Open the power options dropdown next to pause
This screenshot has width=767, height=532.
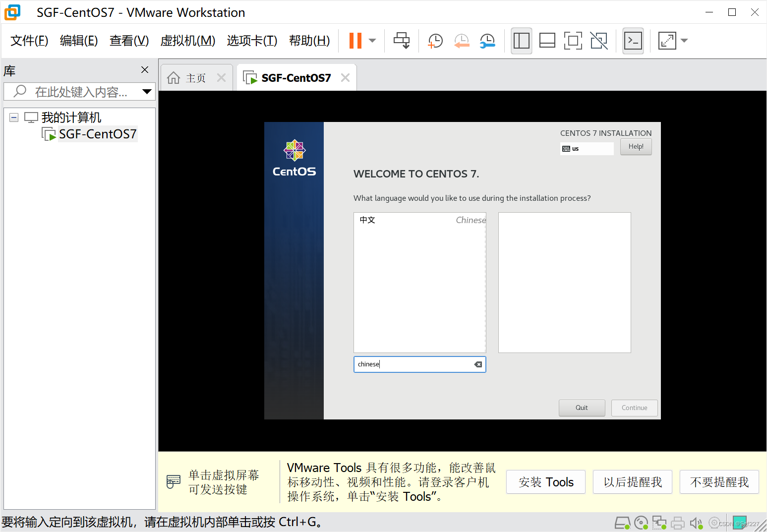tap(373, 41)
